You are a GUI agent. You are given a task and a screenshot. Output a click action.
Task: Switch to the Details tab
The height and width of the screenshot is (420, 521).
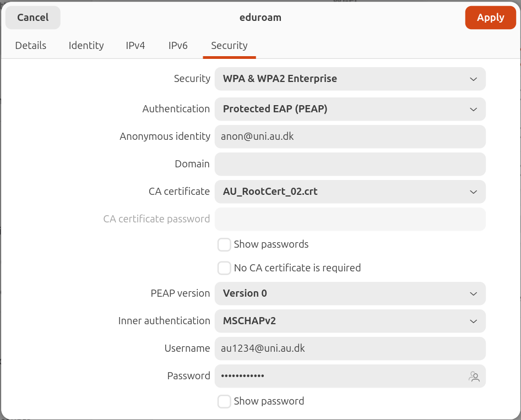pos(31,46)
